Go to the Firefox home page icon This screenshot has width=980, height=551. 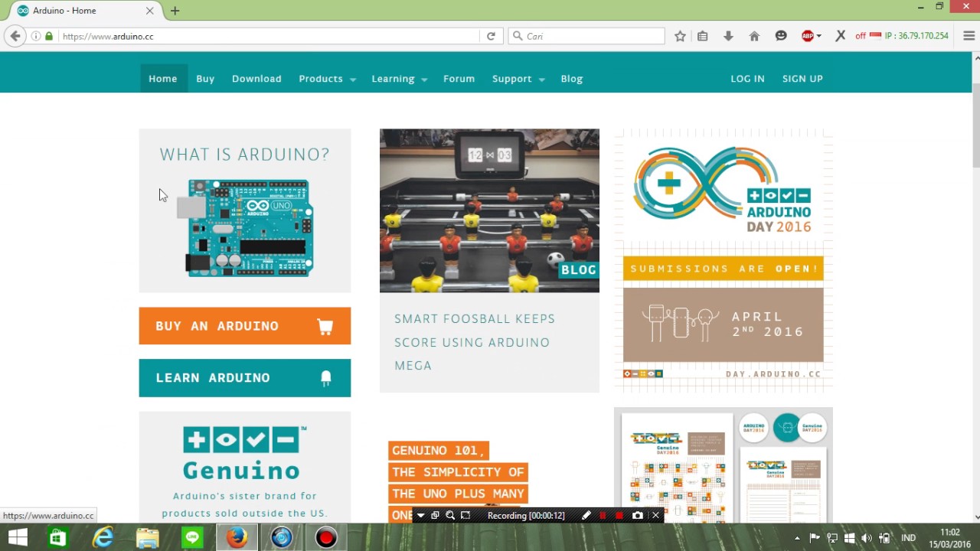[754, 36]
